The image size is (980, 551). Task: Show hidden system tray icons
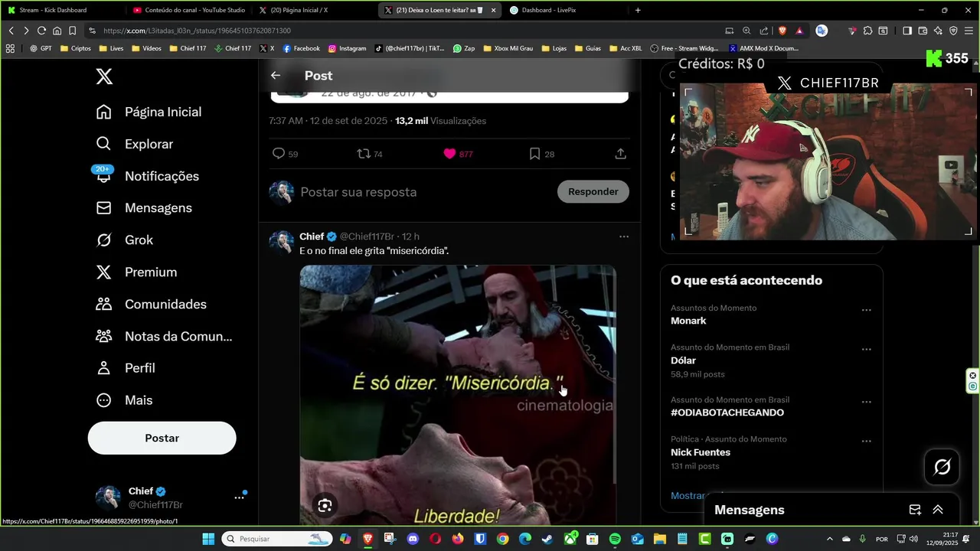tap(829, 539)
